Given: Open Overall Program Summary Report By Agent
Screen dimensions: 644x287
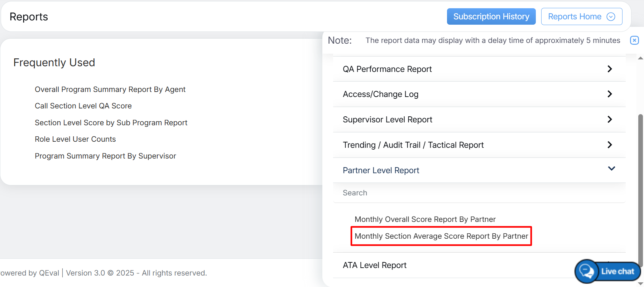Looking at the screenshot, I should click(x=110, y=89).
